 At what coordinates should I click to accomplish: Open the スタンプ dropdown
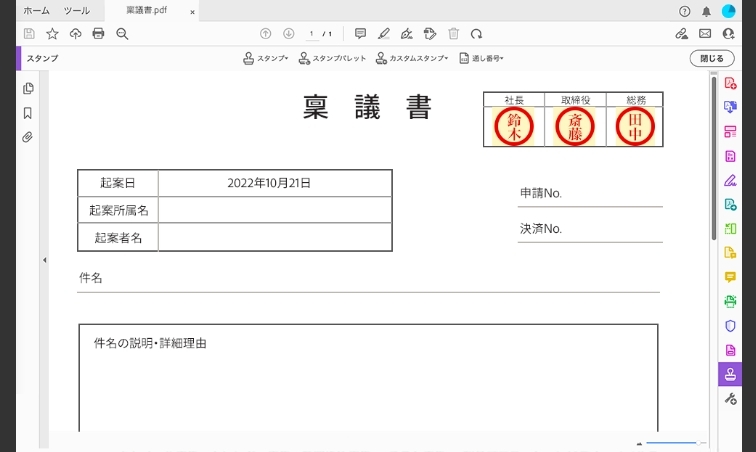point(266,58)
